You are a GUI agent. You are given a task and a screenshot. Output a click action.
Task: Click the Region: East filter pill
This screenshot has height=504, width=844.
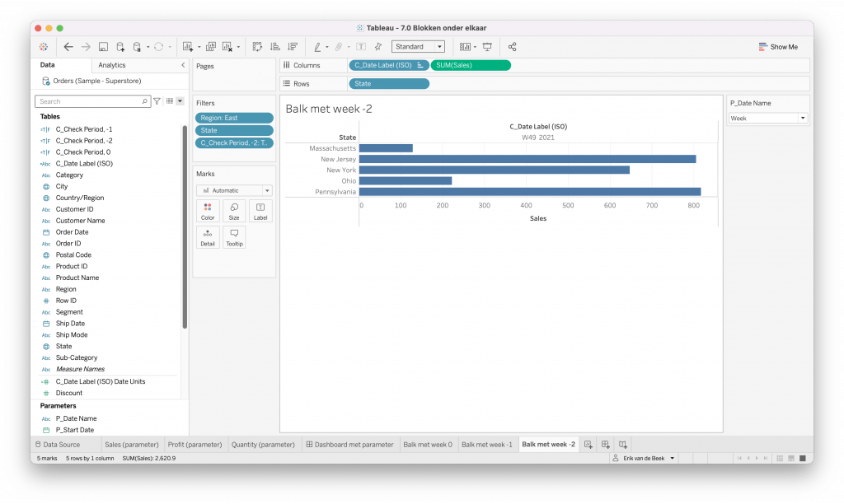234,118
